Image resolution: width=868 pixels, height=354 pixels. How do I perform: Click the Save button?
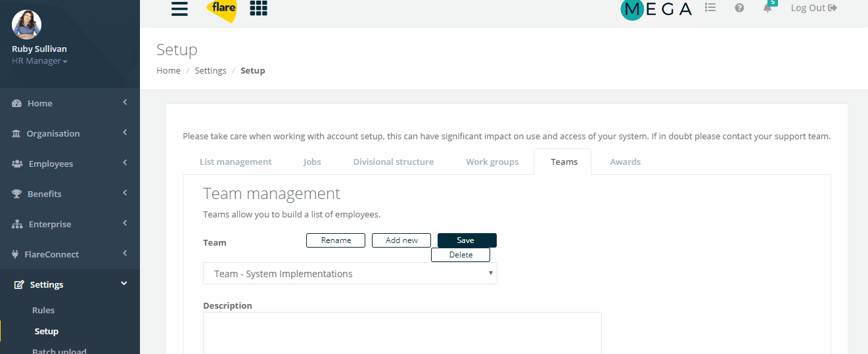[467, 240]
